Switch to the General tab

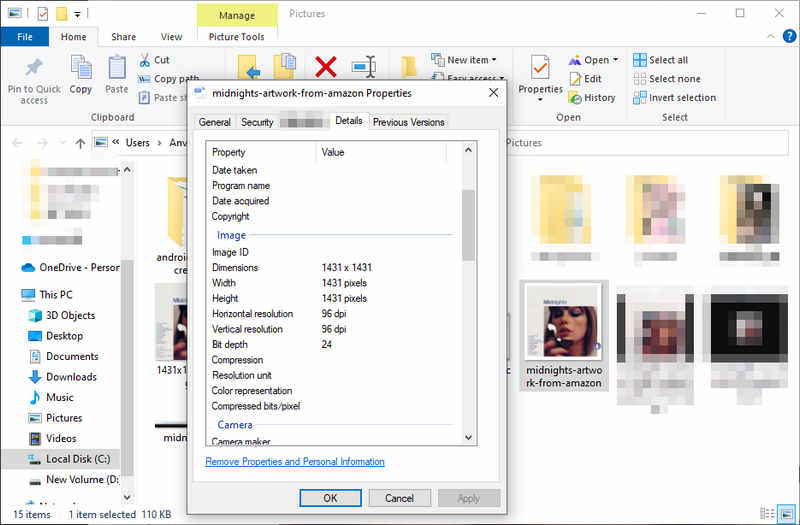coord(215,122)
